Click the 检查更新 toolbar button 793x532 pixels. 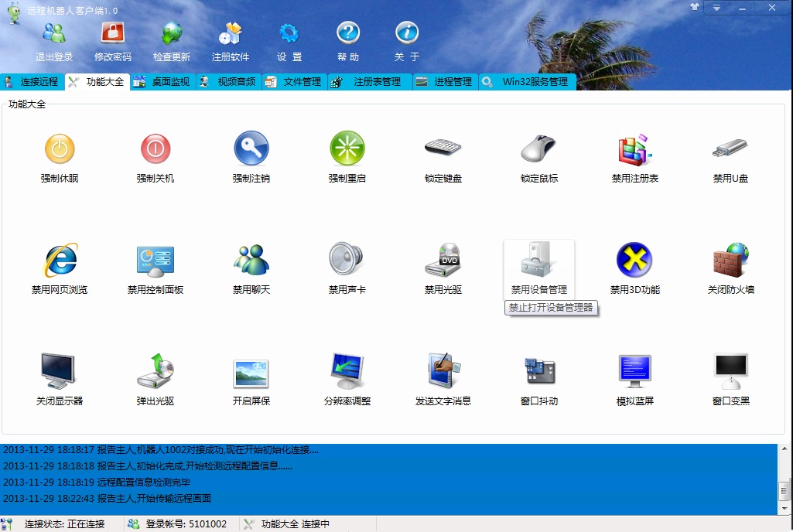point(172,41)
